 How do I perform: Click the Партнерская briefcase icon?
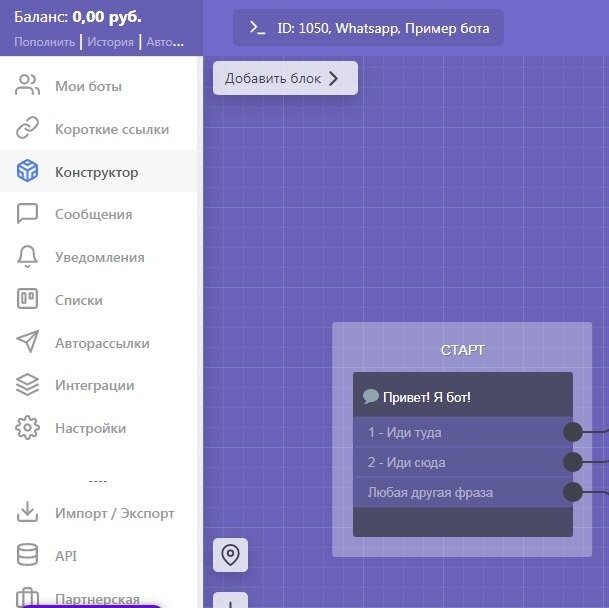coord(27,598)
